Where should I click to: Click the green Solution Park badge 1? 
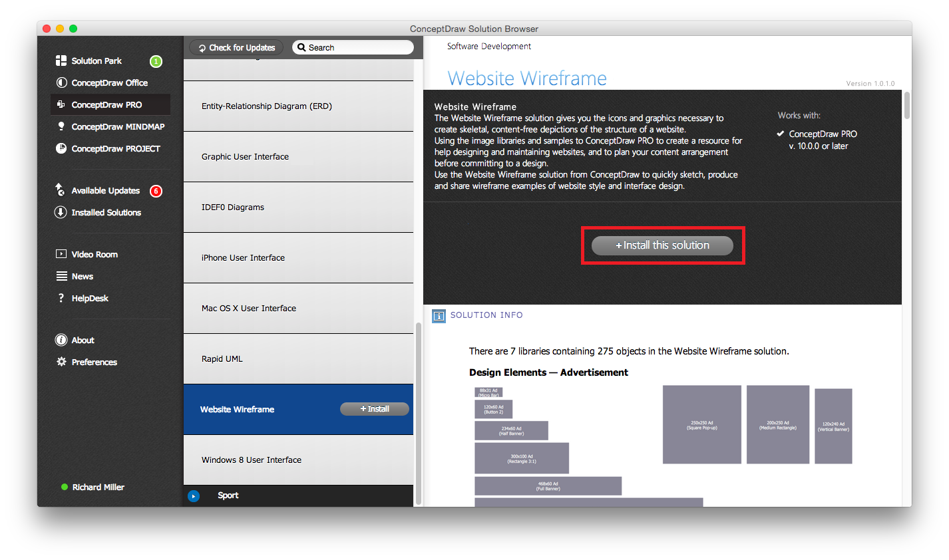(156, 61)
